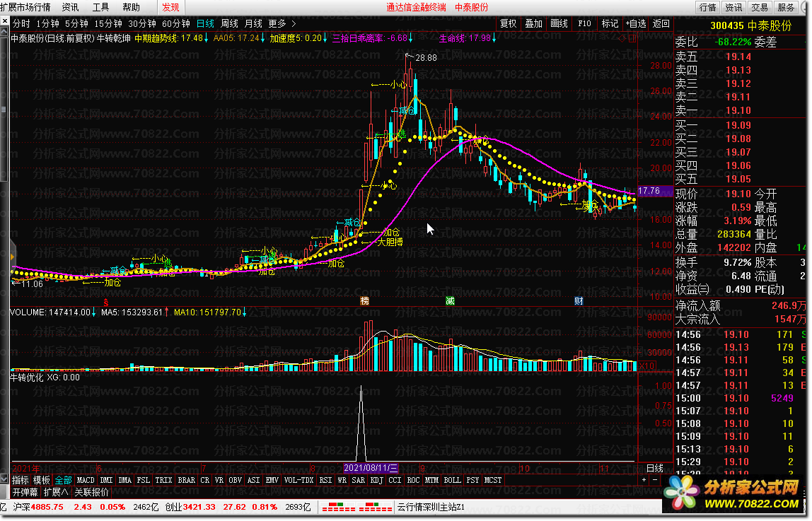The image size is (812, 521).
Task: Switch indicator to KDJ
Action: pyautogui.click(x=376, y=479)
